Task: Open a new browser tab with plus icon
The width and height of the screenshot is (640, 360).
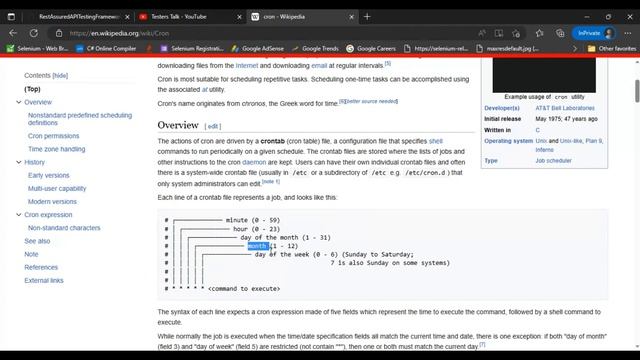Action: click(x=367, y=17)
